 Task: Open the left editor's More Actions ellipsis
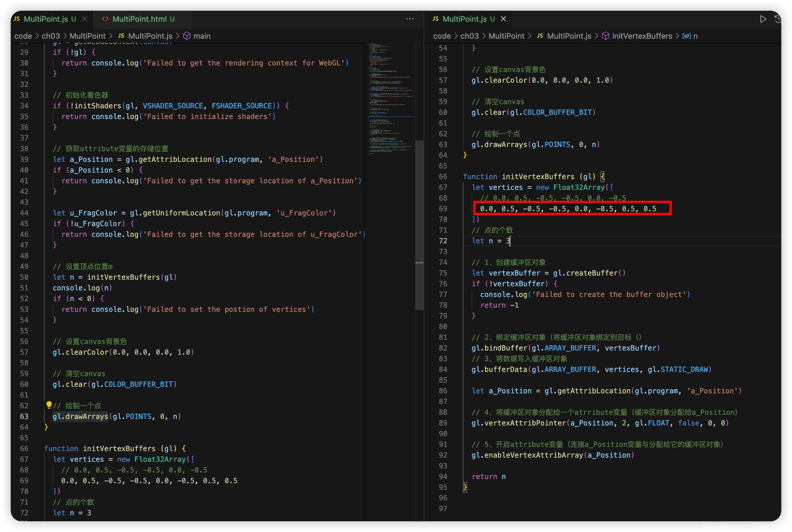410,19
